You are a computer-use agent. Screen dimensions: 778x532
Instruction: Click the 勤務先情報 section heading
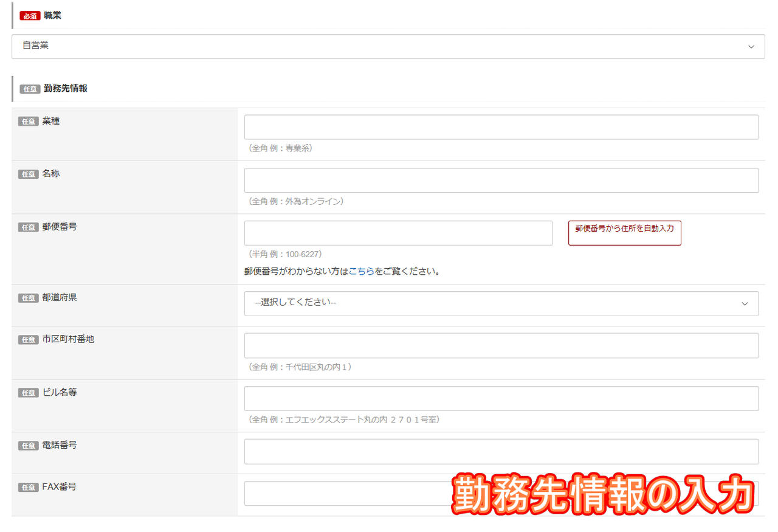[66, 89]
